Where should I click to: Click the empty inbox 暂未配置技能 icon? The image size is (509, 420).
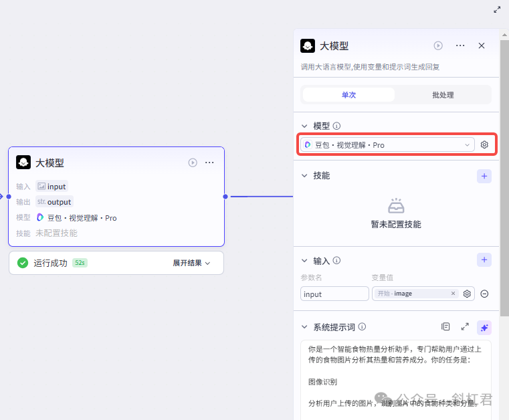[x=396, y=205]
